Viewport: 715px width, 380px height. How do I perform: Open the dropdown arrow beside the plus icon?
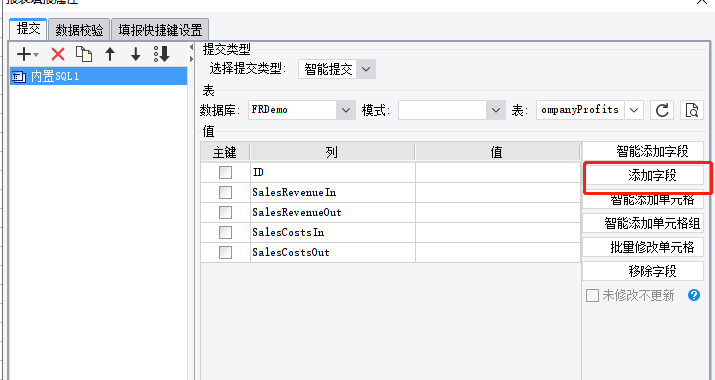pos(36,55)
